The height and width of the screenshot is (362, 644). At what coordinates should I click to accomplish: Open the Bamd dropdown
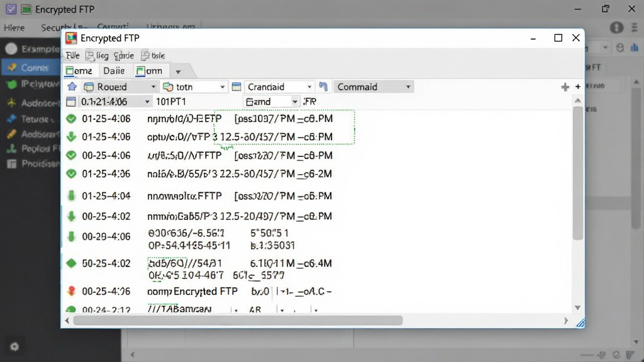[271, 101]
